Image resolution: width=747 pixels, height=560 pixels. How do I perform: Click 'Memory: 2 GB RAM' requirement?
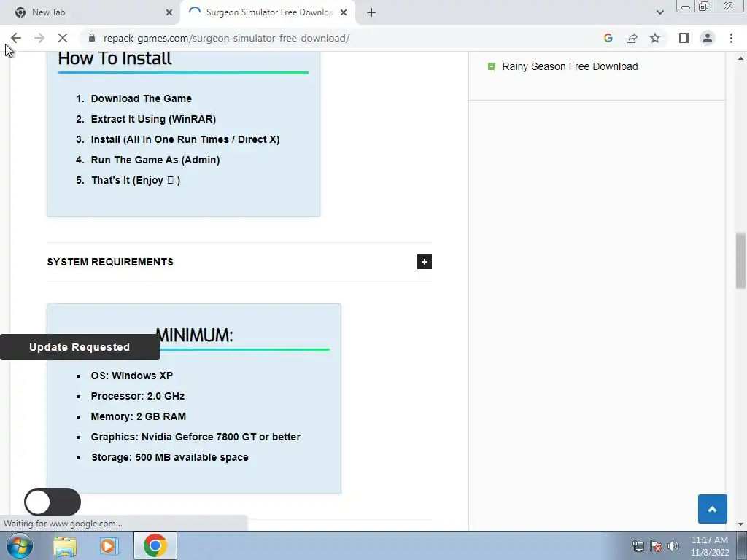coord(139,416)
